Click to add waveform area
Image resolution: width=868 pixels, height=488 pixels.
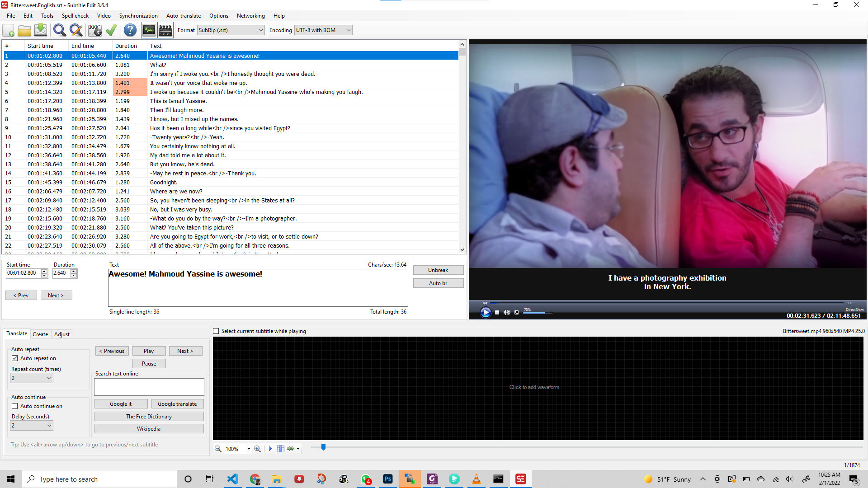(x=538, y=388)
